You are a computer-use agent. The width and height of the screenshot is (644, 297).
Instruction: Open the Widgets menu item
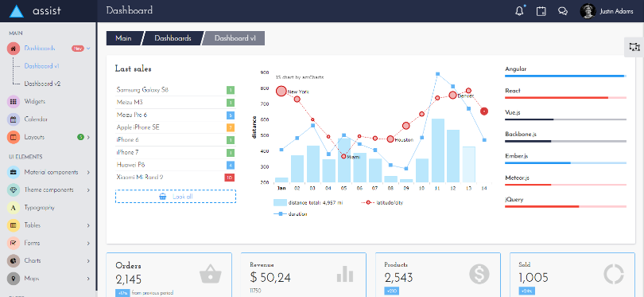34,102
